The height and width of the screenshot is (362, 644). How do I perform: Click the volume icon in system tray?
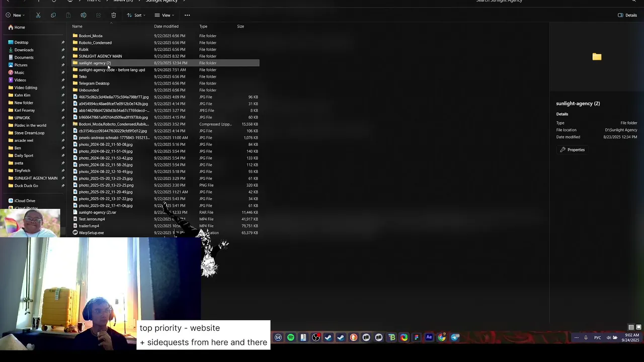[608, 338]
